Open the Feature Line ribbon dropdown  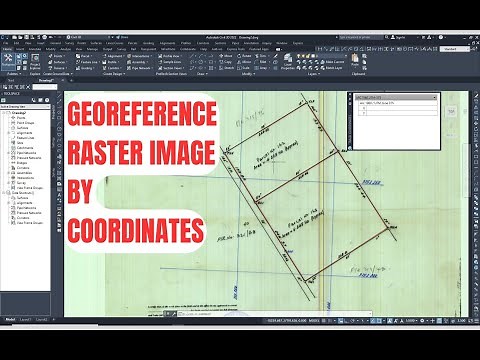coord(87,62)
